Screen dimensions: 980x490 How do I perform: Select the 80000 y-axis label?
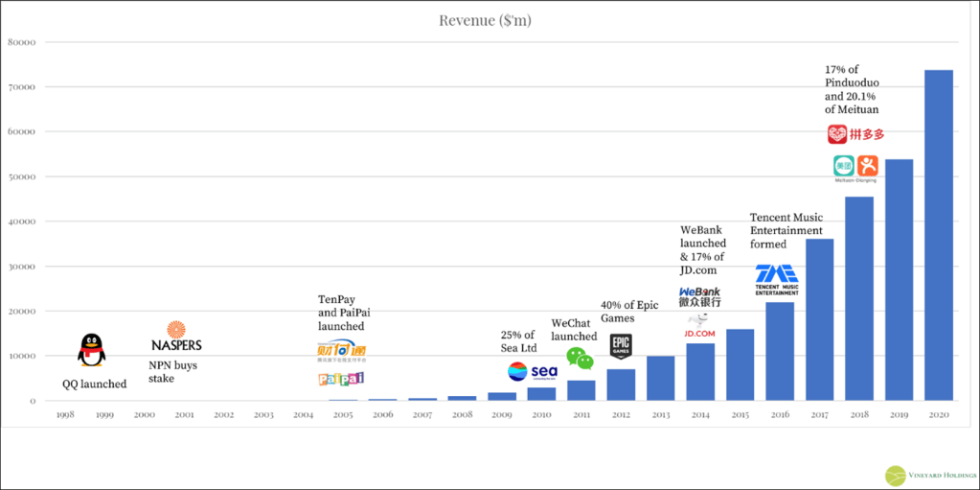(22, 42)
